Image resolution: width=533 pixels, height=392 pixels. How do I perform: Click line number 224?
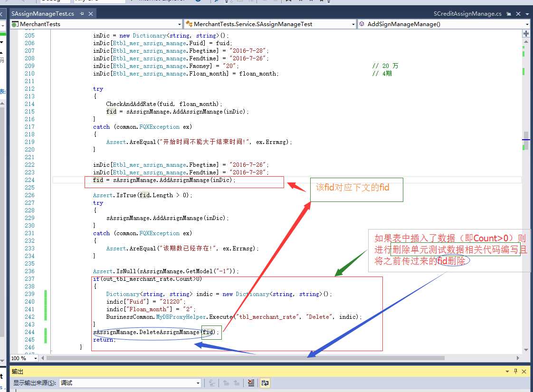(x=29, y=180)
